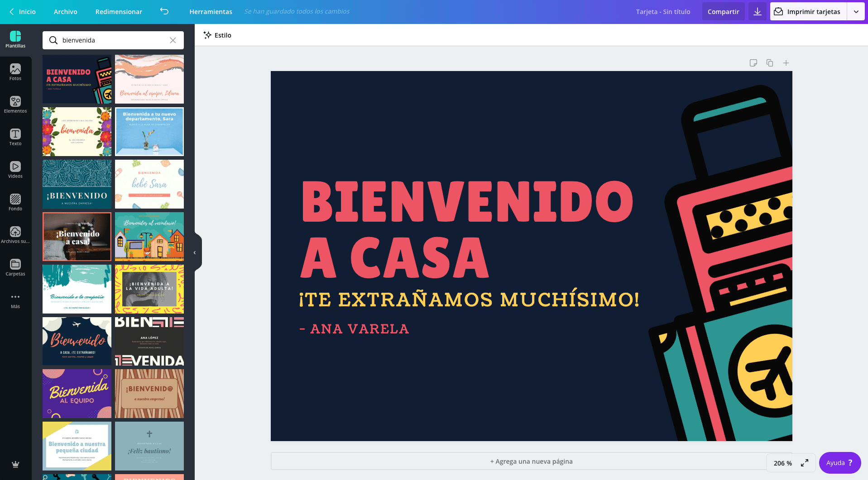Open the Fotos sidebar panel
This screenshot has height=480, width=868.
click(15, 72)
